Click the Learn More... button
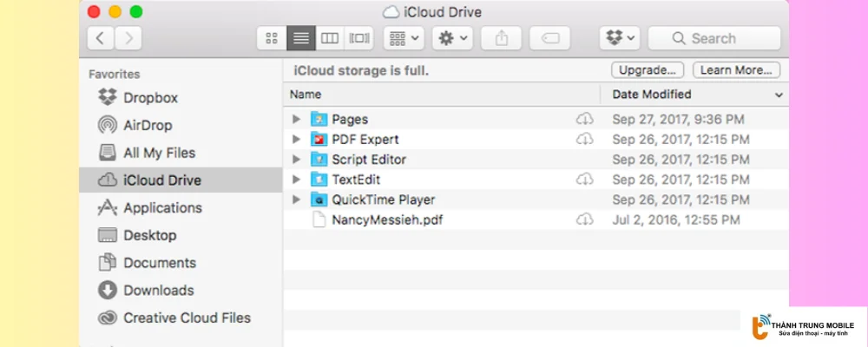 (736, 70)
